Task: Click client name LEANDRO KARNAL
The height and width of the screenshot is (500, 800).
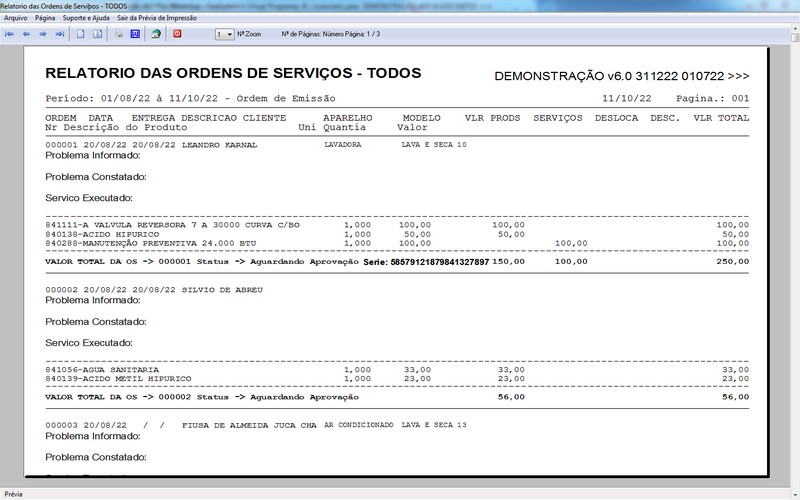Action: point(219,145)
